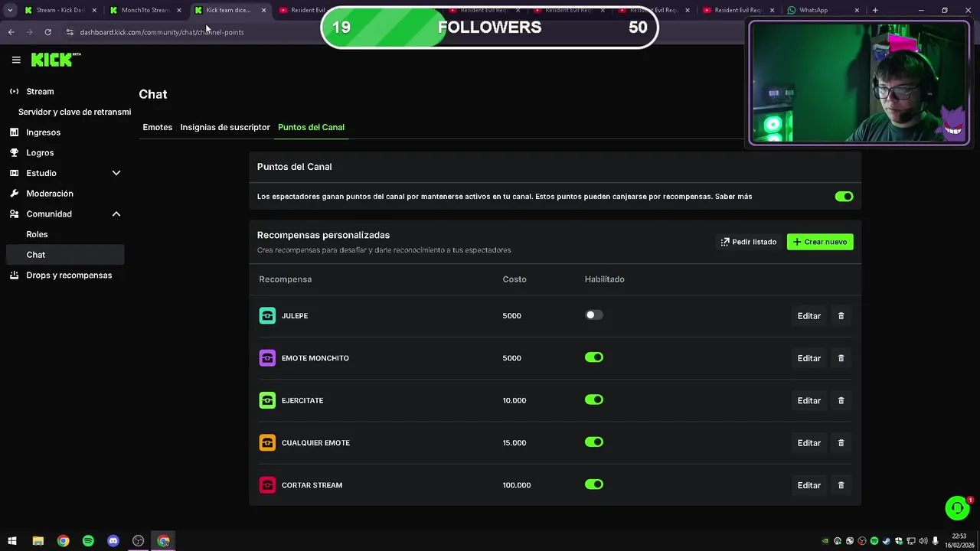Open the browser tab search dropdown
Screen dimensions: 980x551
click(10, 10)
